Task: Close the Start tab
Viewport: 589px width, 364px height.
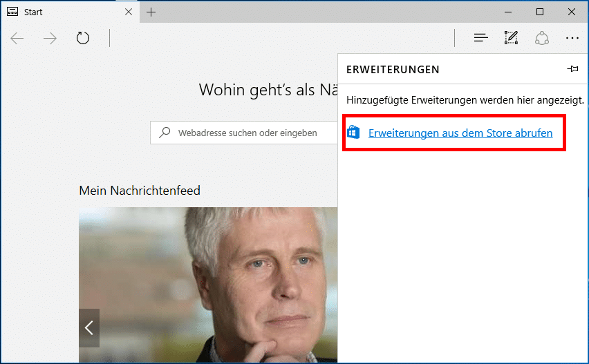Action: pos(129,12)
